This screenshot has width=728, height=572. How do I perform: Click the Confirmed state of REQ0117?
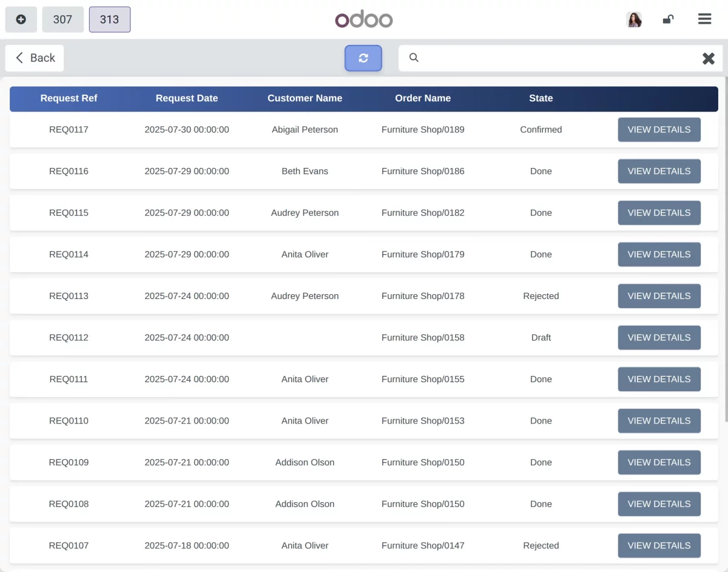(x=541, y=130)
